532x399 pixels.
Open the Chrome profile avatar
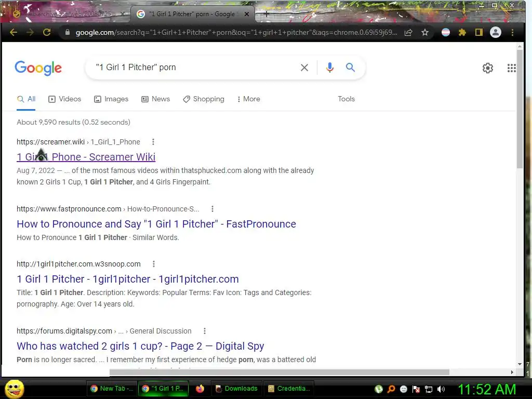pos(495,32)
